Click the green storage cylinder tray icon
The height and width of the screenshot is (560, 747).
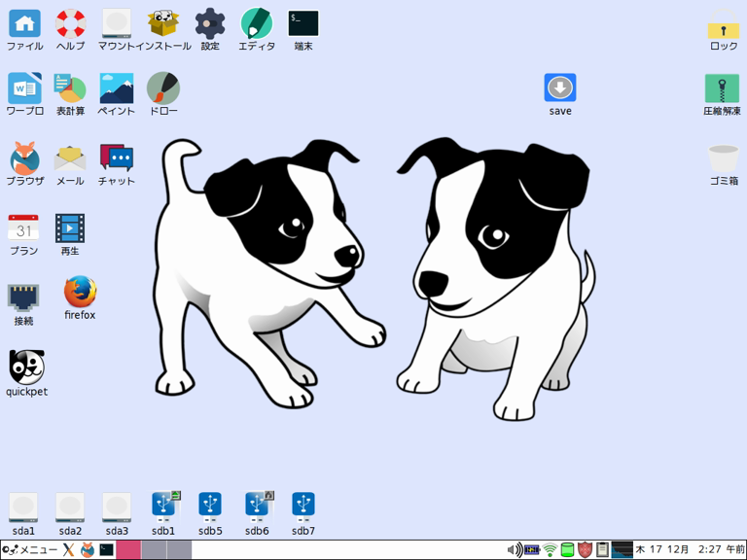click(567, 550)
